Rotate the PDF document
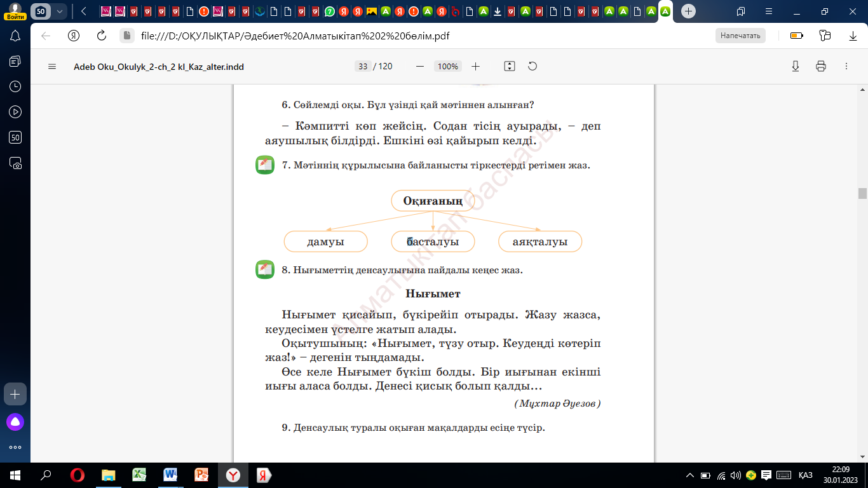 pyautogui.click(x=532, y=66)
